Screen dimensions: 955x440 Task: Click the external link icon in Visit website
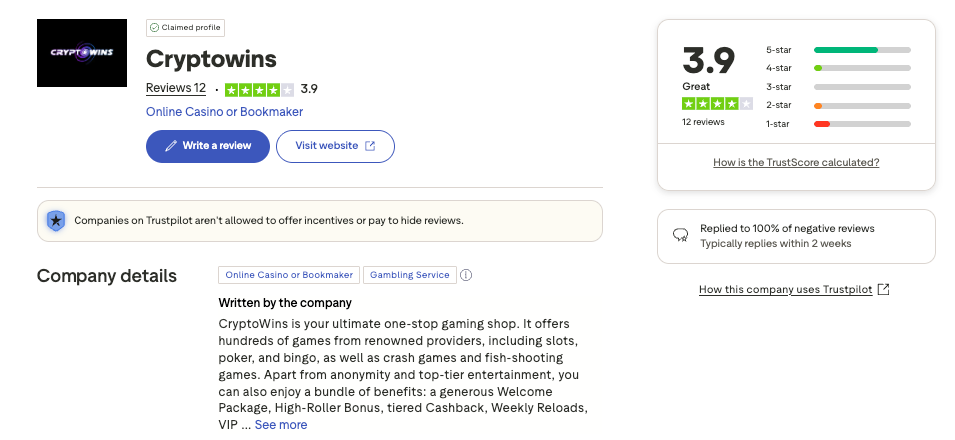point(370,146)
